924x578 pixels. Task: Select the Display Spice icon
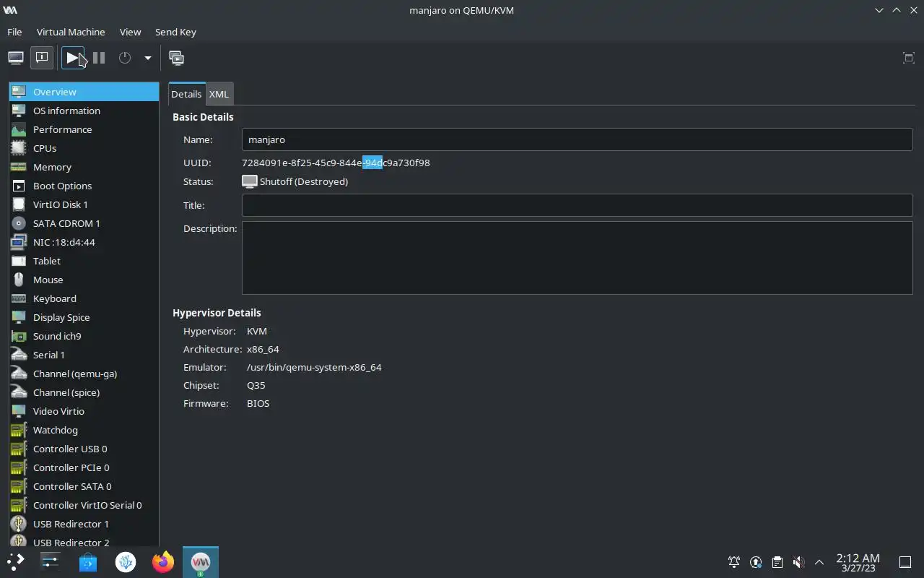19,317
